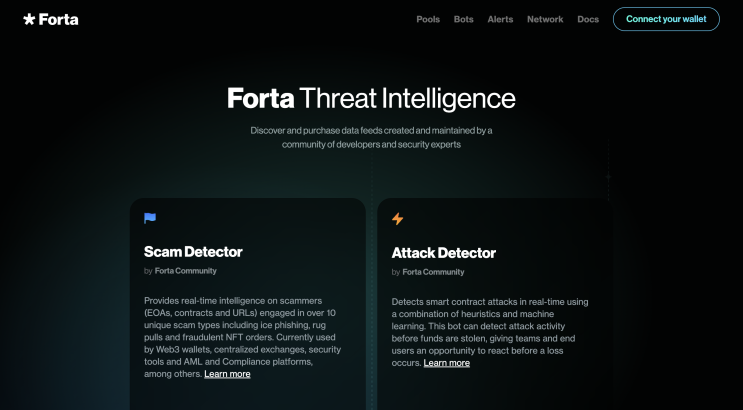Viewport: 743px width, 410px height.
Task: Open the Pools menu item
Action: [428, 19]
